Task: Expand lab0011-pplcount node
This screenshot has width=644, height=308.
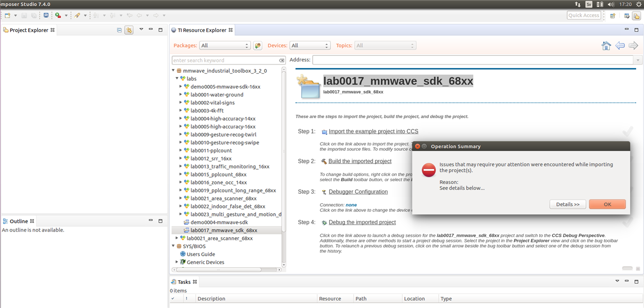Action: [181, 150]
